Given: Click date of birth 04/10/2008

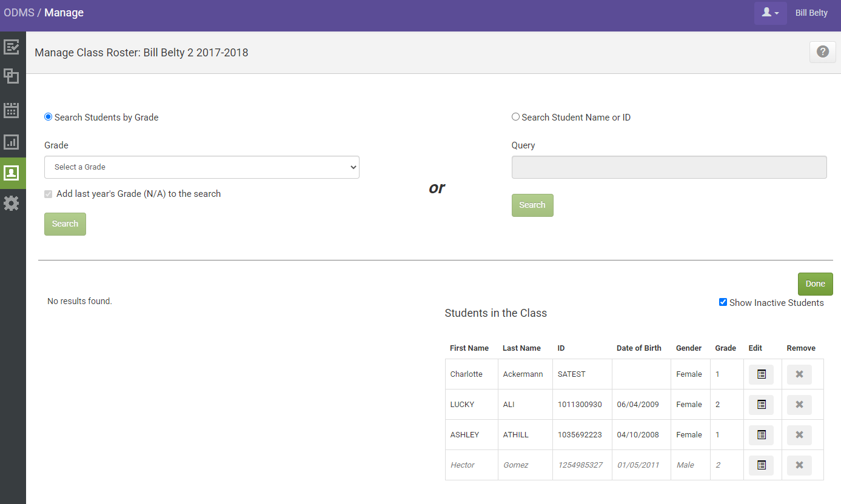Looking at the screenshot, I should point(637,435).
